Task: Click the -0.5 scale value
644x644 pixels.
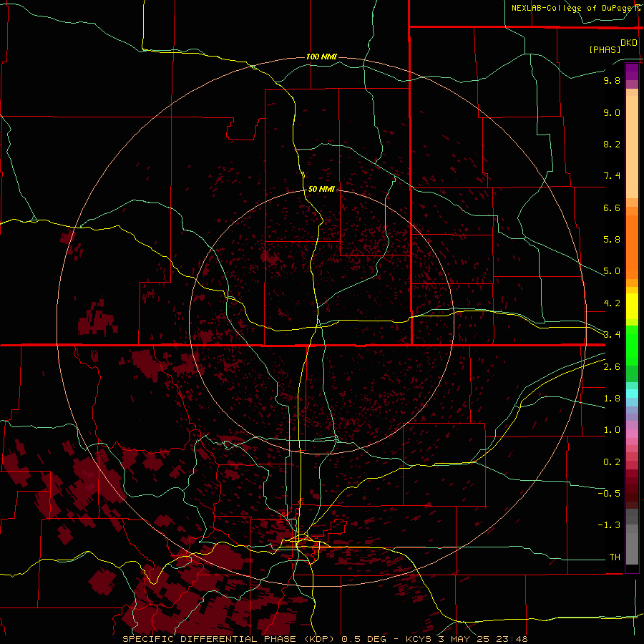Action: [x=609, y=494]
